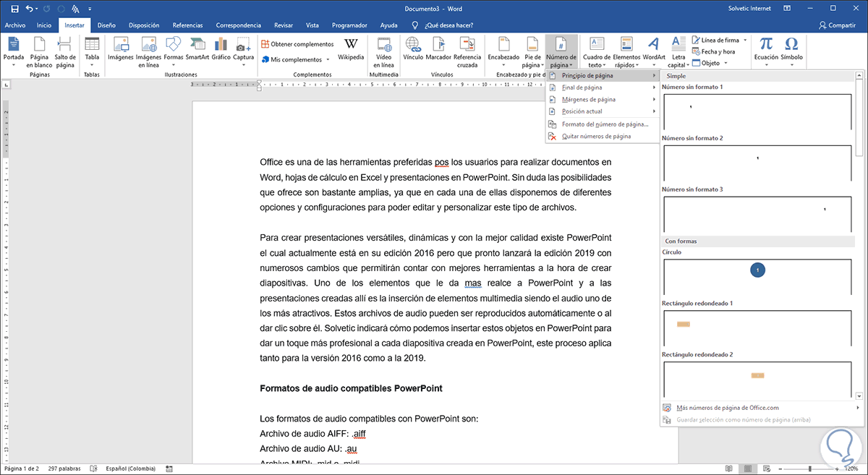Add a drop cap with Letra capital
Viewport: 868px width, 475px height.
tap(678, 51)
